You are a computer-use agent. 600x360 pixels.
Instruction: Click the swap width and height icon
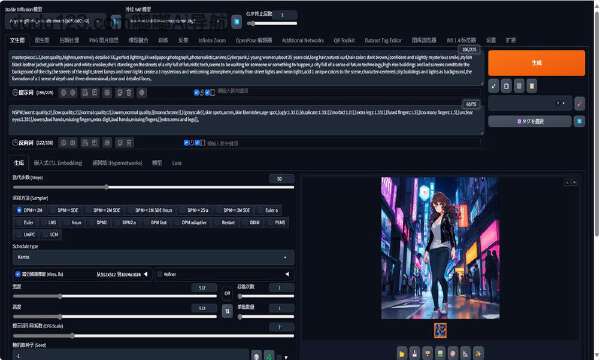[x=227, y=311]
